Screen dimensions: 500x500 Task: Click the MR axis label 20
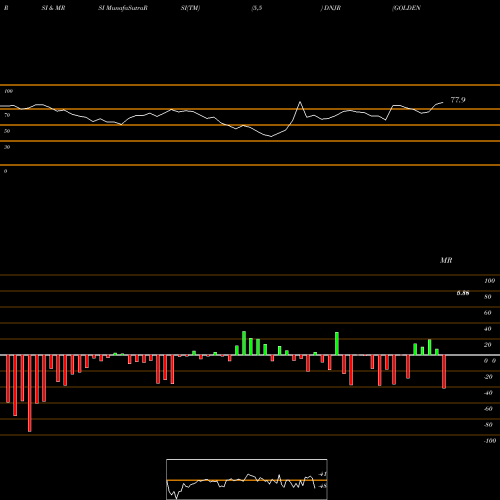[x=488, y=345]
